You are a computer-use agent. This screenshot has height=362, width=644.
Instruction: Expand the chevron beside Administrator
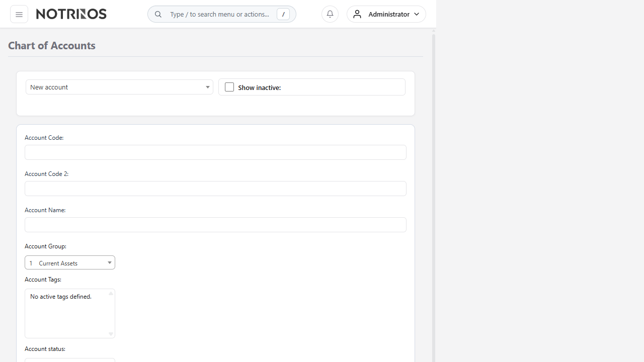click(x=417, y=14)
